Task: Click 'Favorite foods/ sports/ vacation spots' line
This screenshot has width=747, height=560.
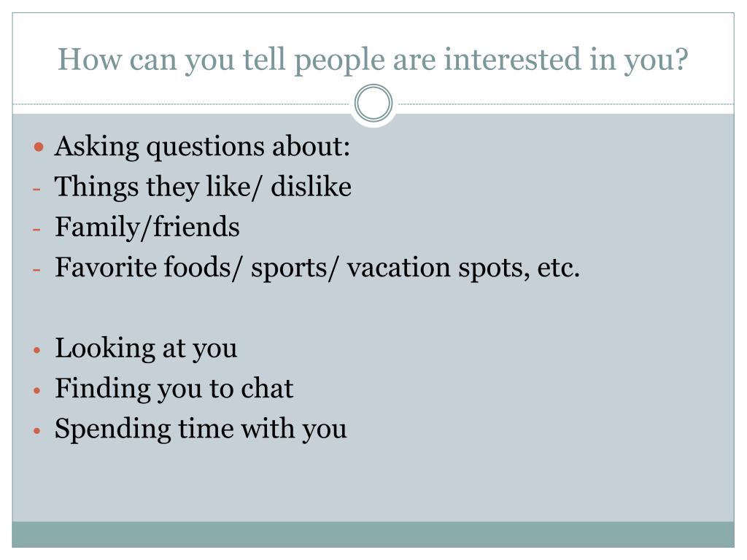Action: click(x=317, y=268)
